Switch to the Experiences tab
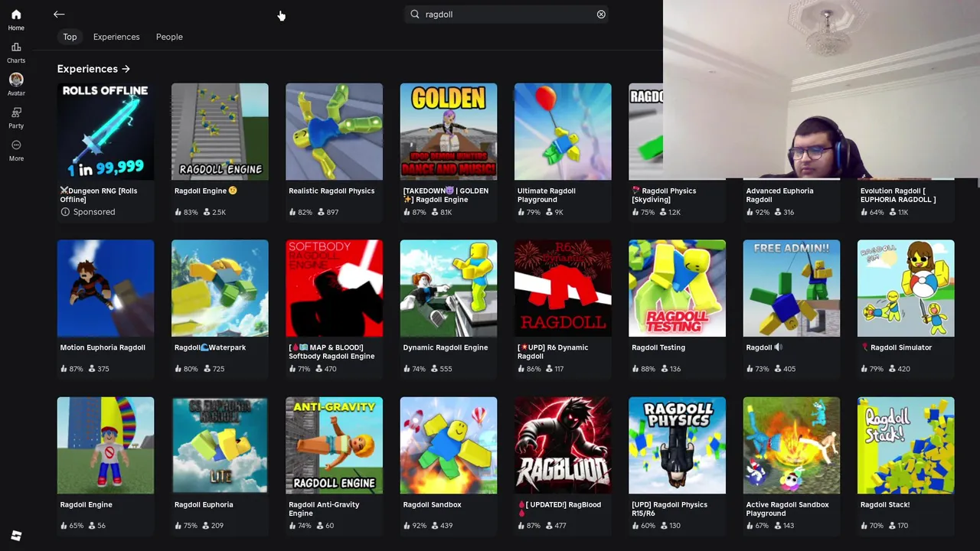This screenshot has width=980, height=551. tap(116, 37)
